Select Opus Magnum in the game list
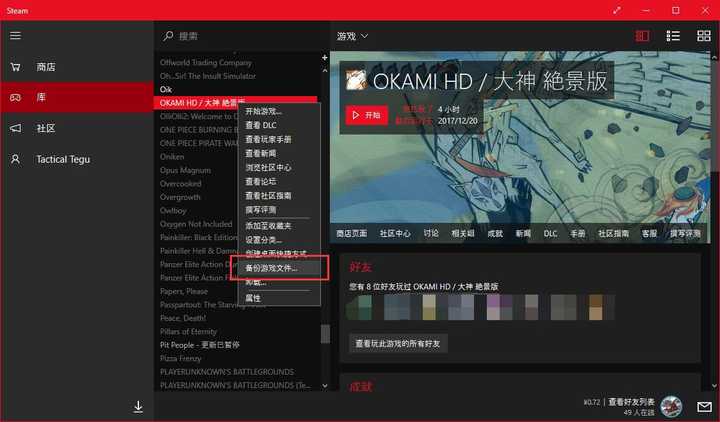The height and width of the screenshot is (422, 720). click(185, 170)
